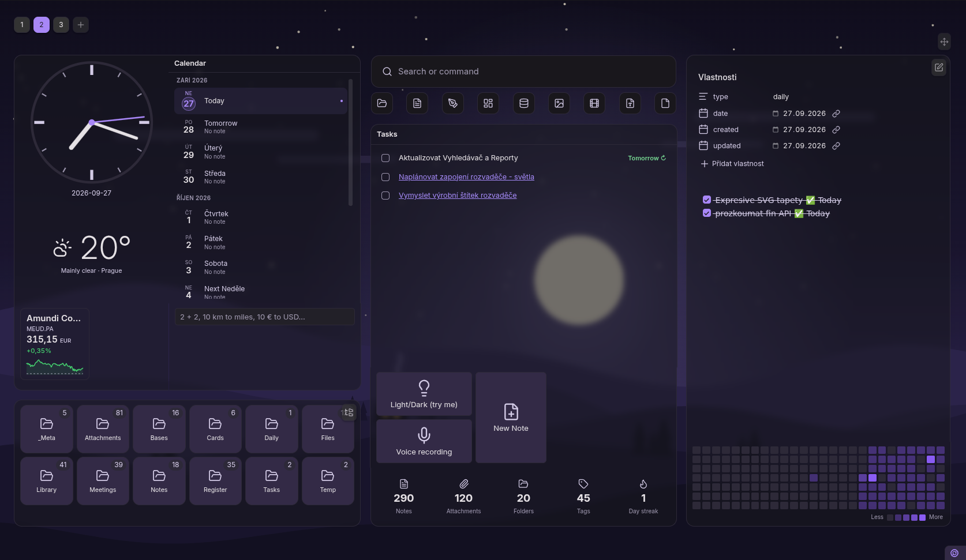Click the Search or command field
Screen dimensions: 966x560
point(523,72)
